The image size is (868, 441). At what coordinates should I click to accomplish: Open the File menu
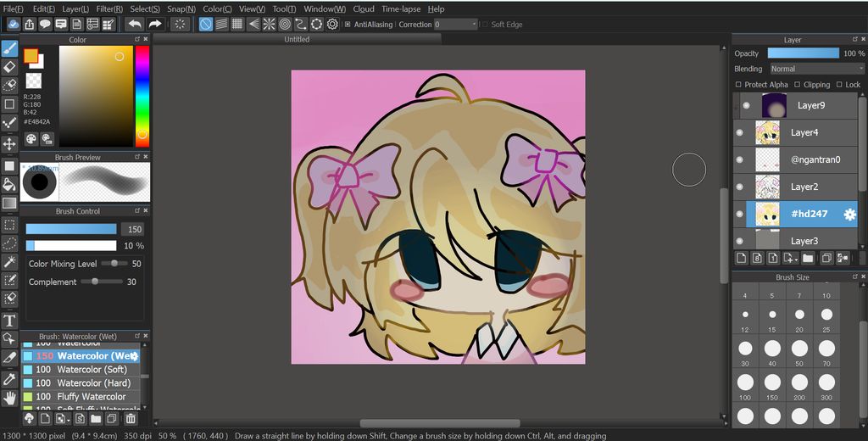(14, 8)
